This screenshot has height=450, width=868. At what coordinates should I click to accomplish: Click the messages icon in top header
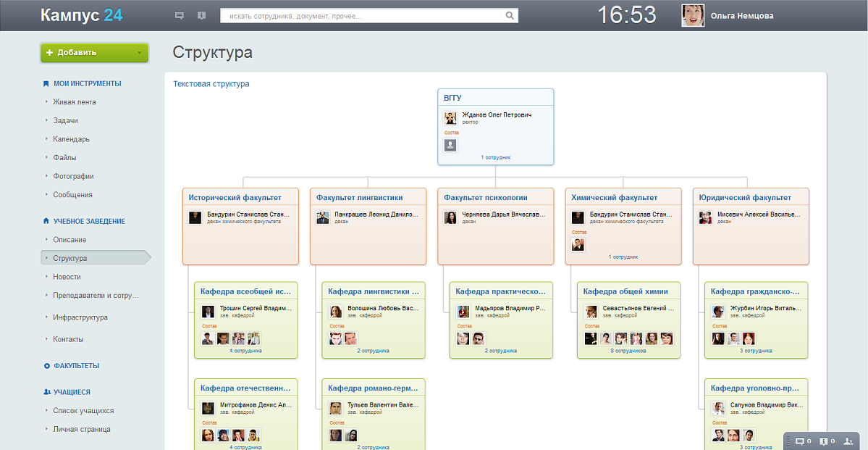click(180, 16)
